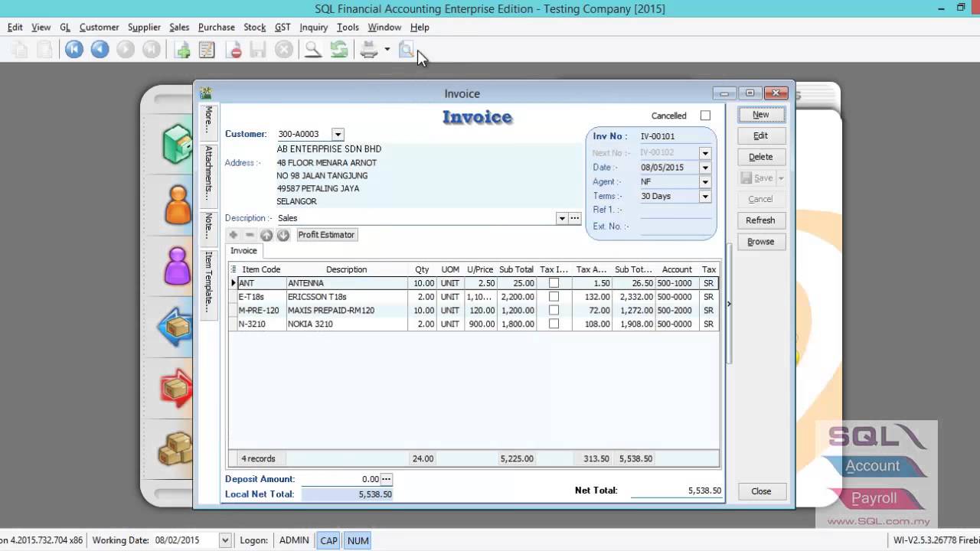Open the Working Date dropdown

pyautogui.click(x=225, y=540)
